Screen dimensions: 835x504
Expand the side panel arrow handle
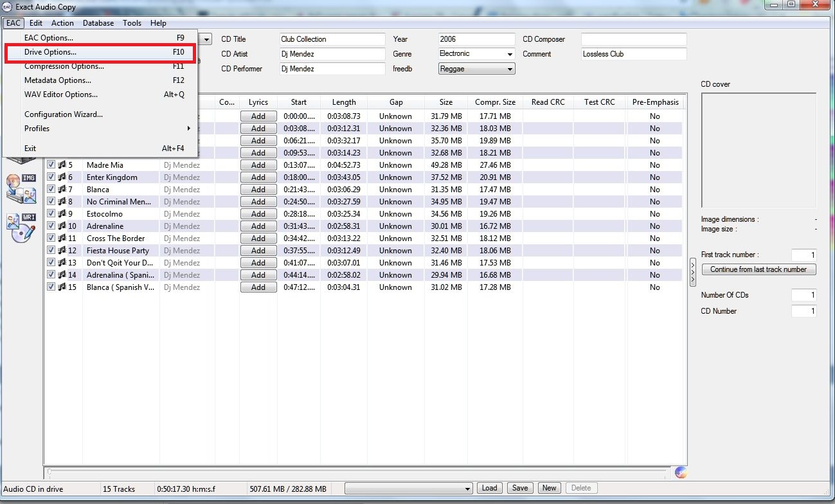[x=692, y=272]
